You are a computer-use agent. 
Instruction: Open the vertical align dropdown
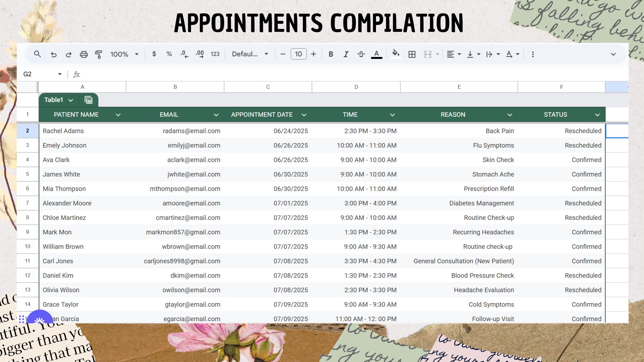[474, 54]
